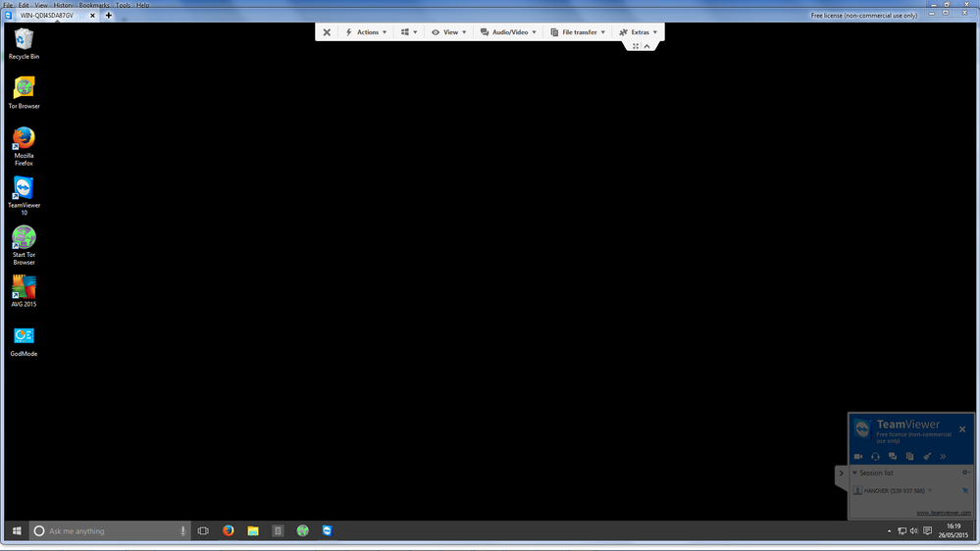Viewport: 980px width, 551px height.
Task: Select the Start Tor Browser shortcut
Action: [x=24, y=245]
